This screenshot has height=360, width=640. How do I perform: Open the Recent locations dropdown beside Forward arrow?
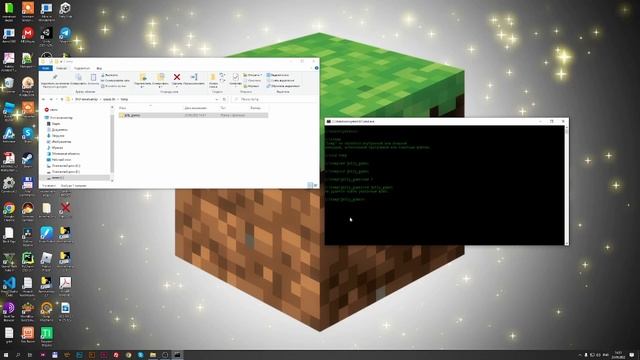[x=56, y=99]
